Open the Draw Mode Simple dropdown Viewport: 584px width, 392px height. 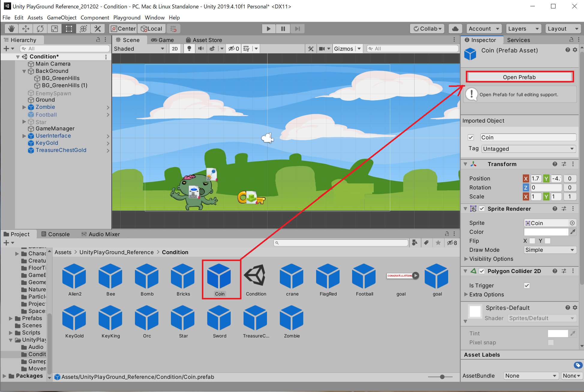click(550, 250)
